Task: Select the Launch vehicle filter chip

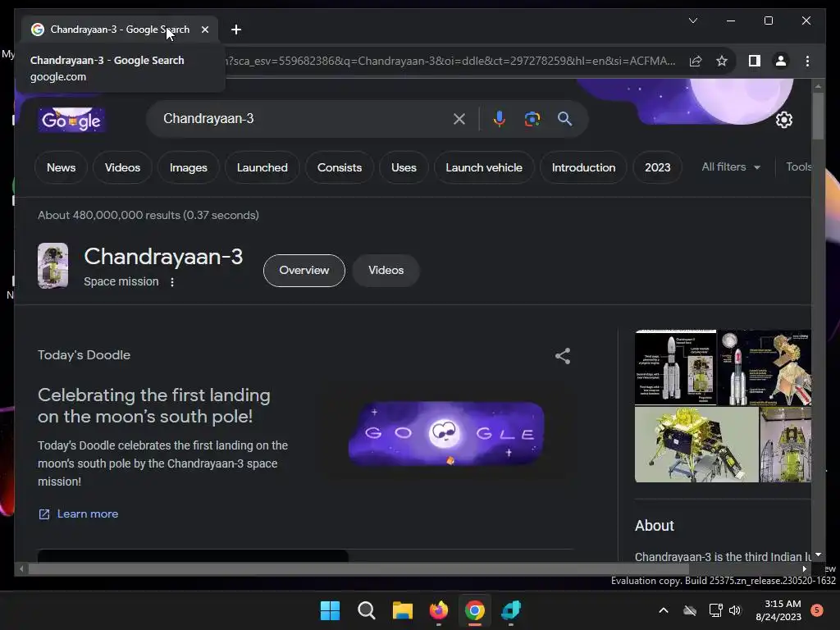Action: (x=484, y=167)
